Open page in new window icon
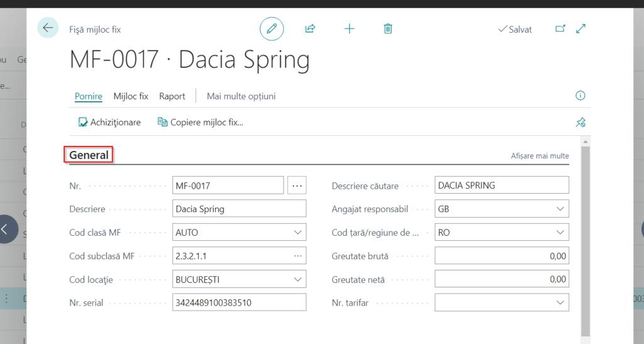This screenshot has height=344, width=644. coord(560,29)
